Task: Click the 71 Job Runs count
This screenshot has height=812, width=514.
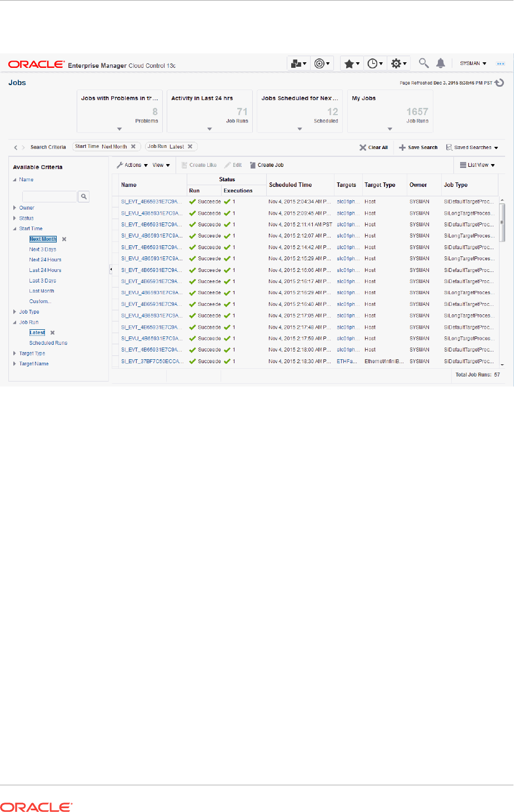Action: pos(242,112)
